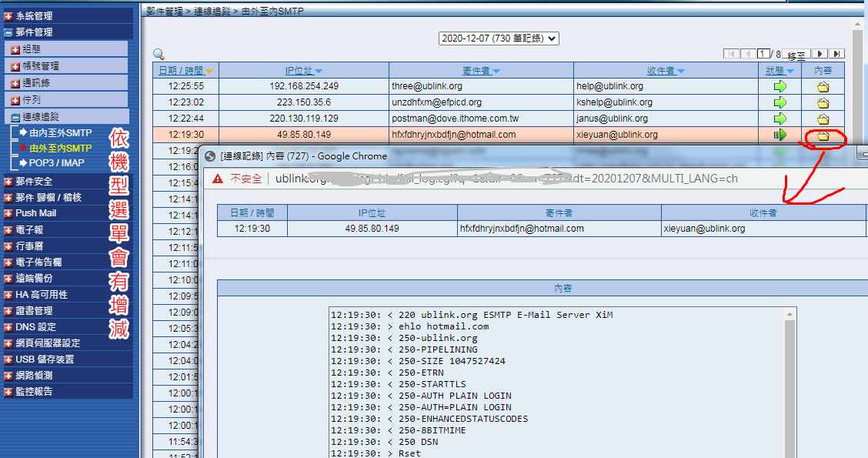Screen dimensions: 868x458
Task: Select 由內至外SMTP in the sidebar
Action: [60, 133]
